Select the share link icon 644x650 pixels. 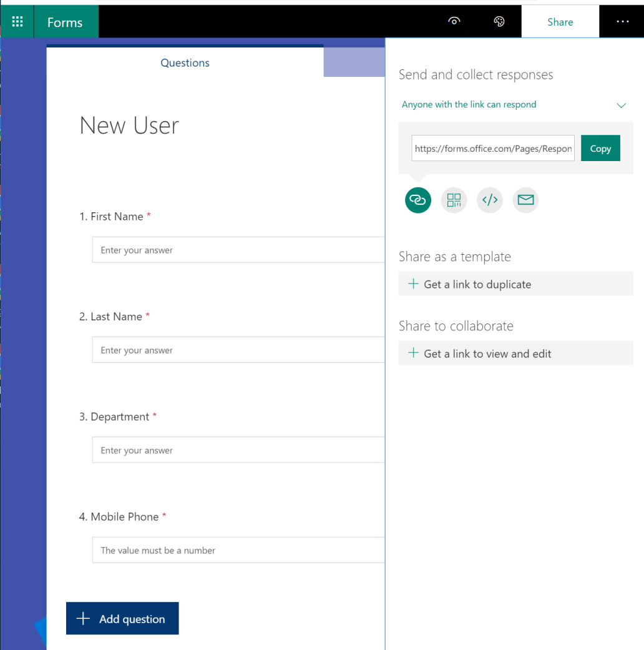417,200
